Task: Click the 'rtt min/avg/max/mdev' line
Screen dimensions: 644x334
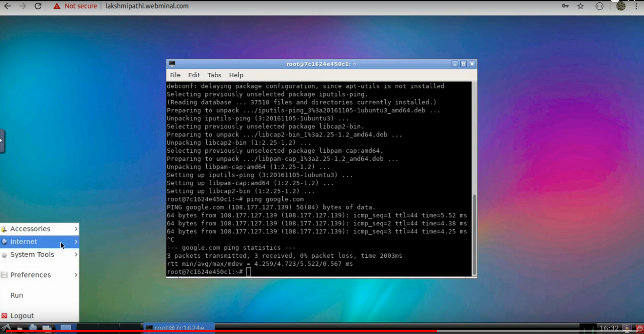Action: pos(260,264)
